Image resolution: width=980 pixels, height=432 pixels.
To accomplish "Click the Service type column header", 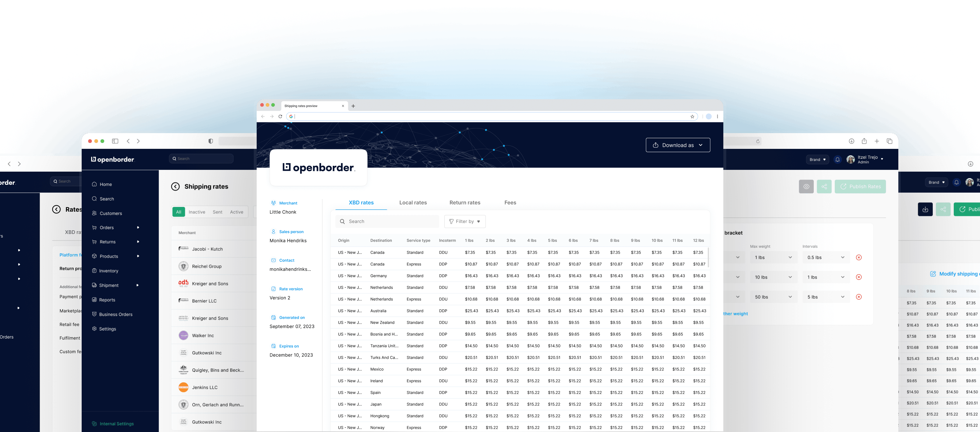I will click(418, 241).
